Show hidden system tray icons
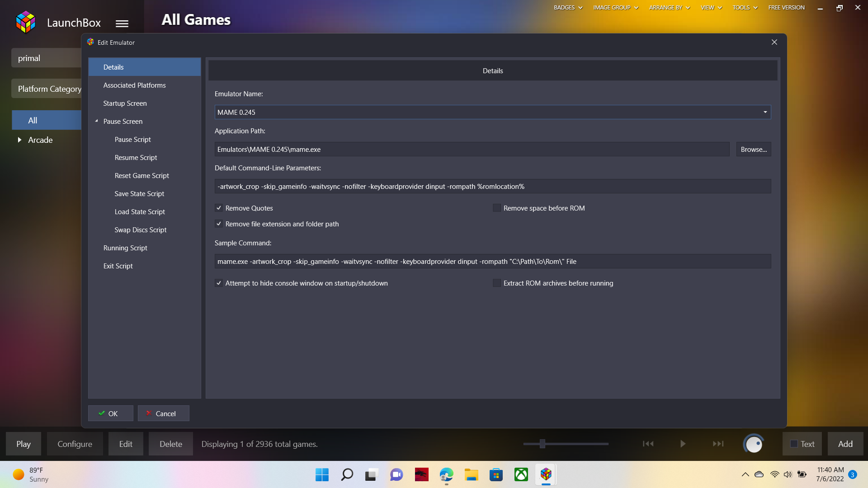This screenshot has width=868, height=488. [x=745, y=474]
